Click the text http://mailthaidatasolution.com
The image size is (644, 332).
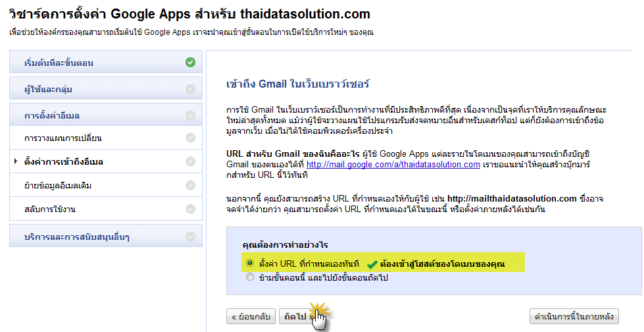(512, 199)
